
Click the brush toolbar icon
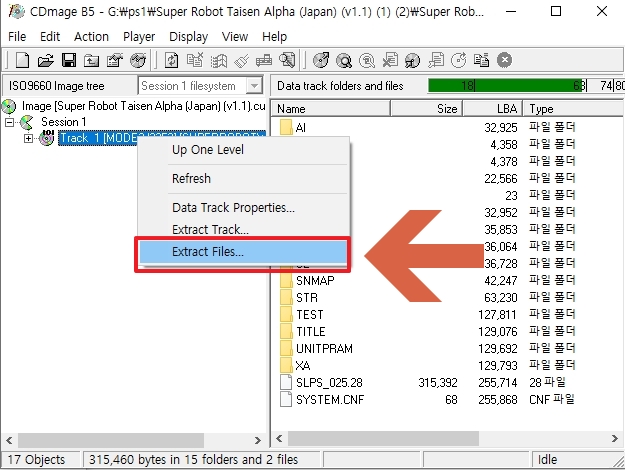242,61
